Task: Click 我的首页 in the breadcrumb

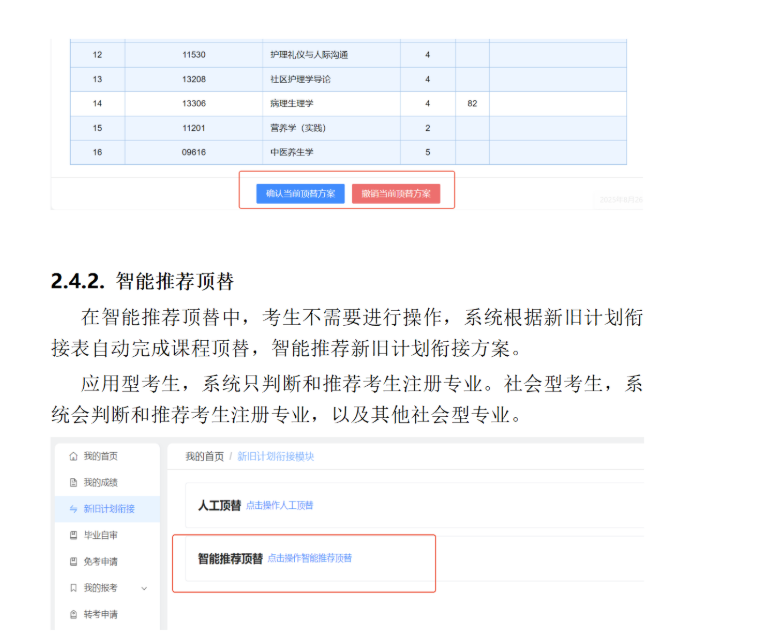Action: (204, 456)
